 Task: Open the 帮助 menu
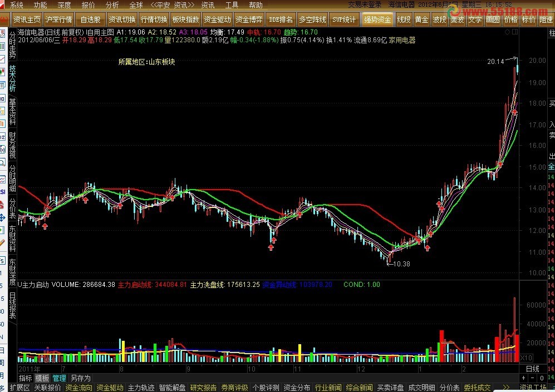(255, 5)
